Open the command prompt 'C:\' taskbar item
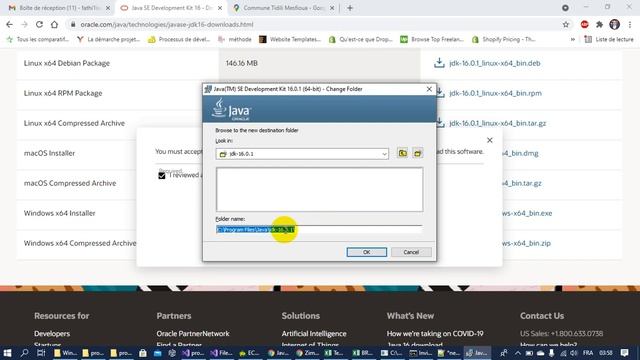The height and width of the screenshot is (360, 640). click(391, 353)
